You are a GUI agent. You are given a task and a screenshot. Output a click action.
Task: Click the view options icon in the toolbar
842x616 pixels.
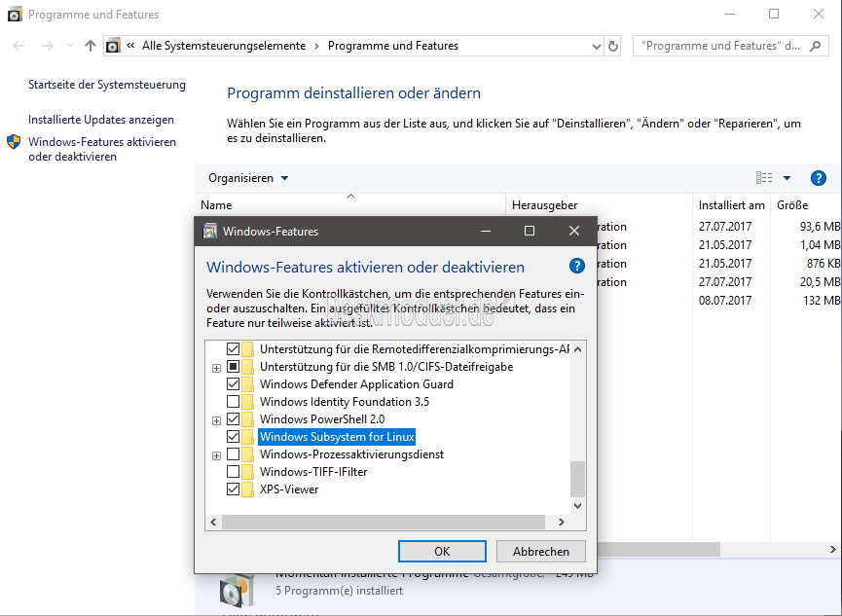(x=764, y=178)
